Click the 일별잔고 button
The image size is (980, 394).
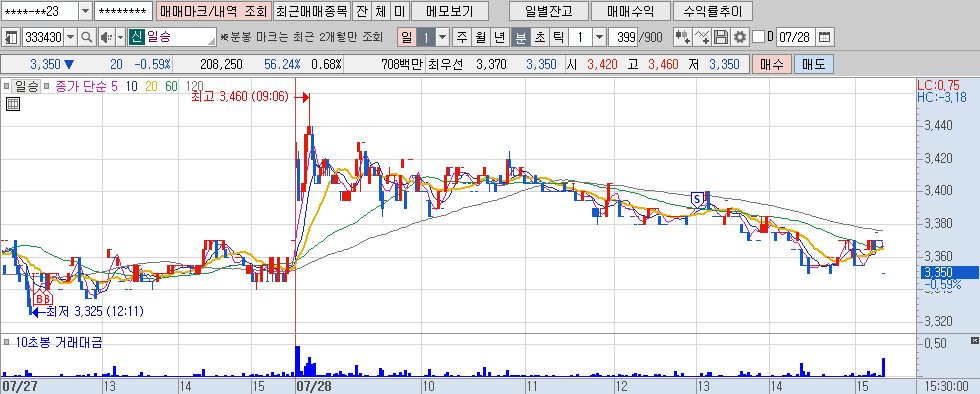click(549, 11)
